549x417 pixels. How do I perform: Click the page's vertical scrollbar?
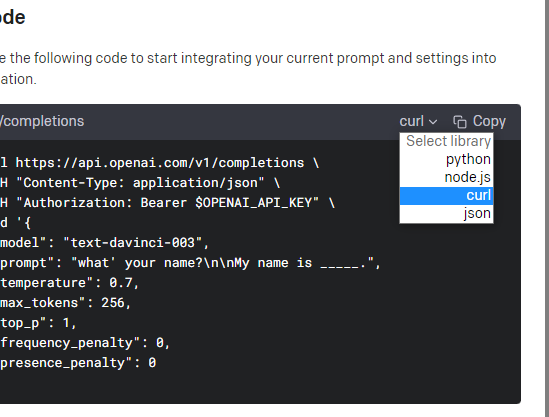click(547, 208)
